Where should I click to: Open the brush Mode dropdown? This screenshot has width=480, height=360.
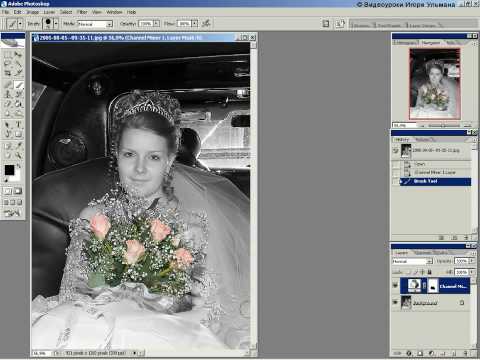(95, 24)
